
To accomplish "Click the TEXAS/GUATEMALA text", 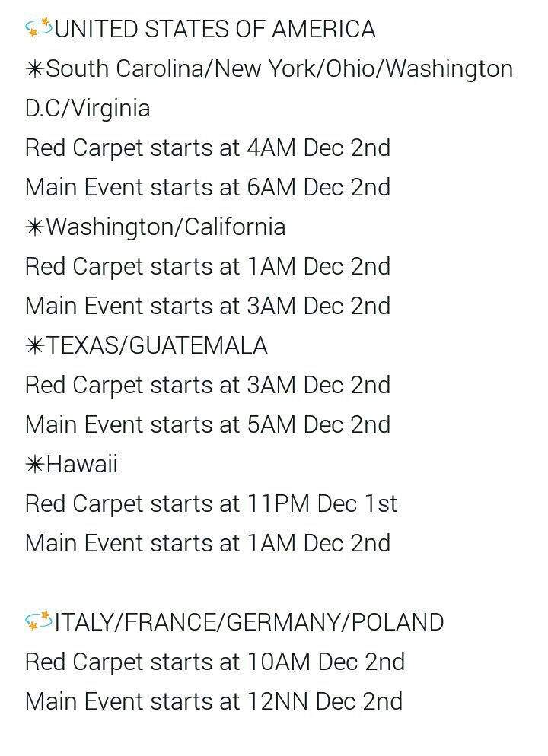I will click(x=157, y=346).
